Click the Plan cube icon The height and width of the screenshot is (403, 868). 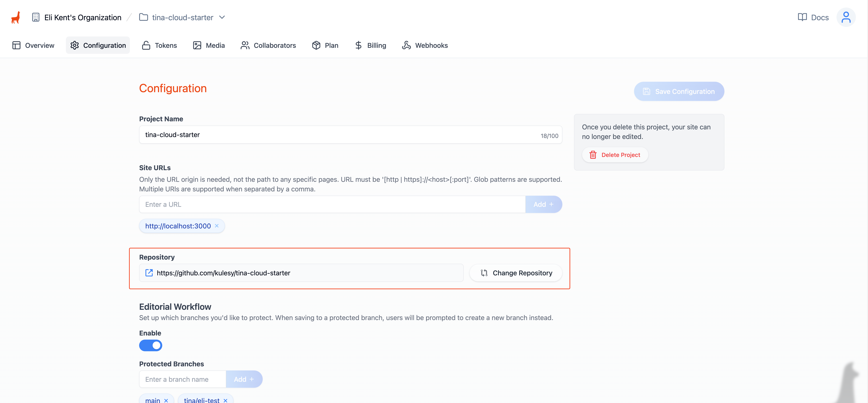(x=316, y=45)
